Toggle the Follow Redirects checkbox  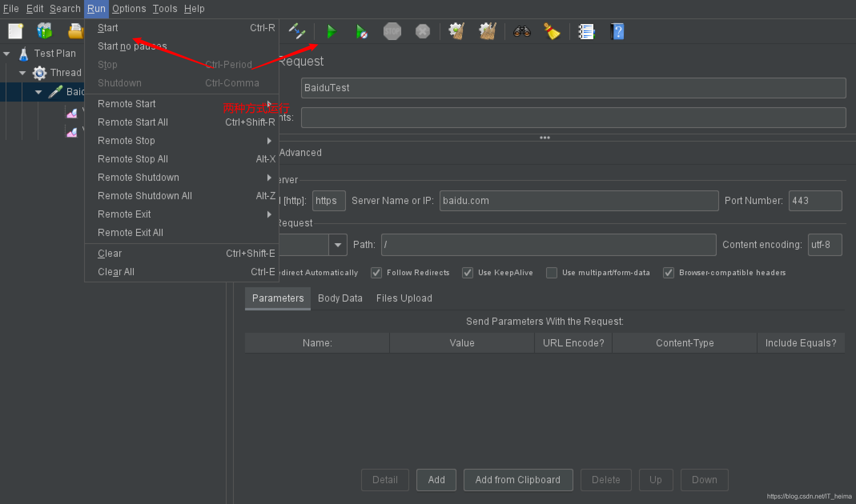(376, 273)
